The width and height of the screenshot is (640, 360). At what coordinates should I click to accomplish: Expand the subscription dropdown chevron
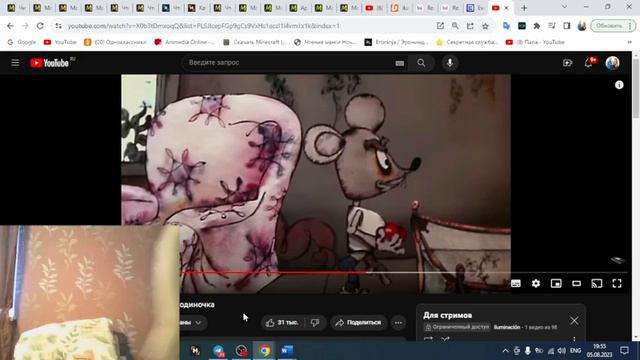coord(198,322)
